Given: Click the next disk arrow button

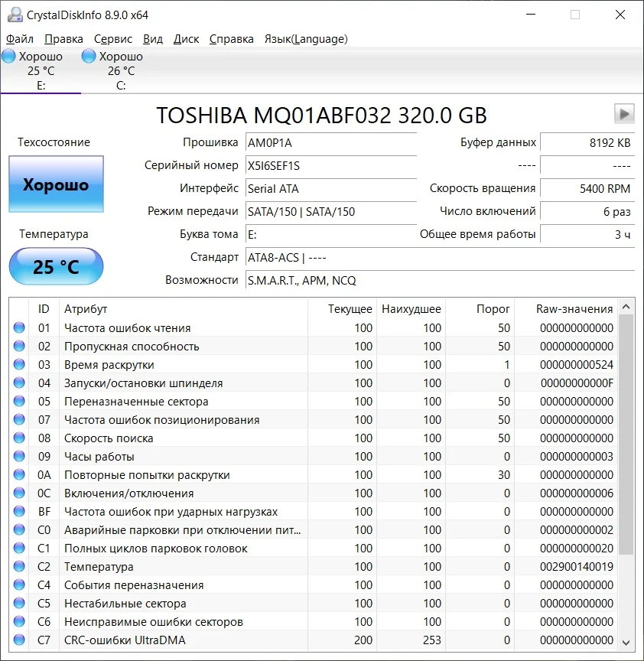Looking at the screenshot, I should [624, 114].
